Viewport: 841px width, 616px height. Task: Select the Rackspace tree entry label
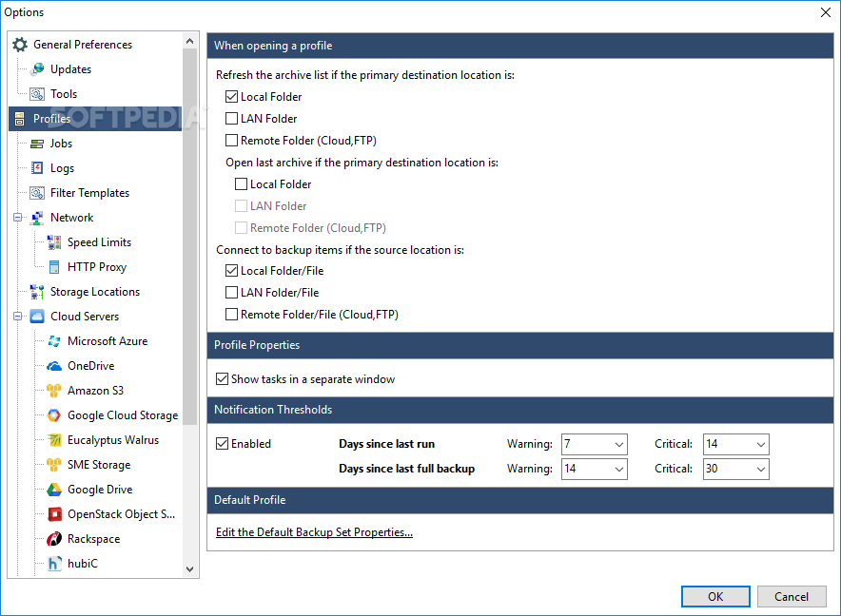tap(94, 539)
